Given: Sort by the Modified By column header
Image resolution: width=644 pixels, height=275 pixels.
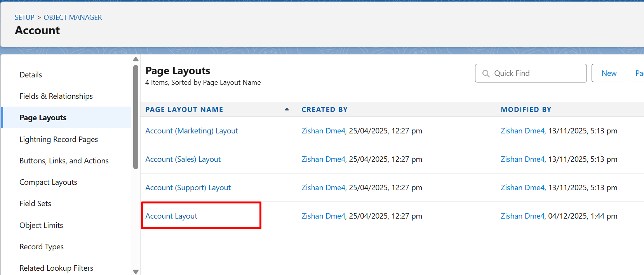Looking at the screenshot, I should [526, 110].
